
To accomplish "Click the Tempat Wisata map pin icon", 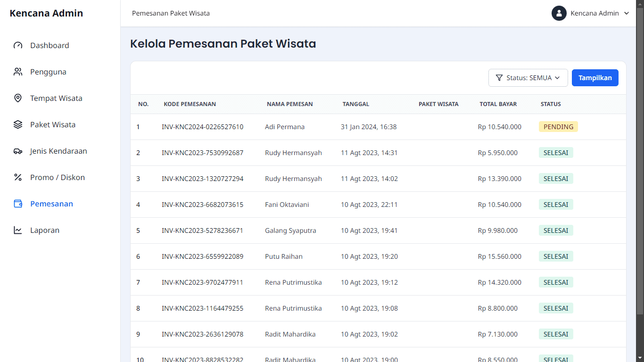I will pyautogui.click(x=18, y=99).
